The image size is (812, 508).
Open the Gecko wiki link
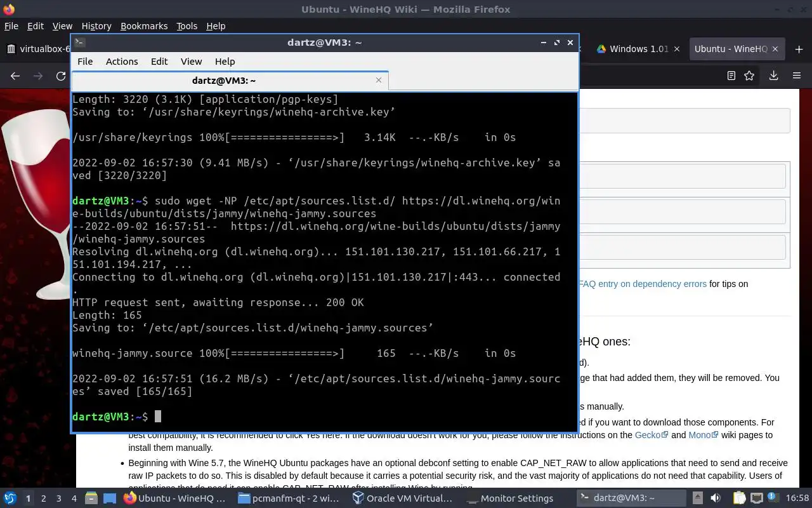[x=652, y=435]
